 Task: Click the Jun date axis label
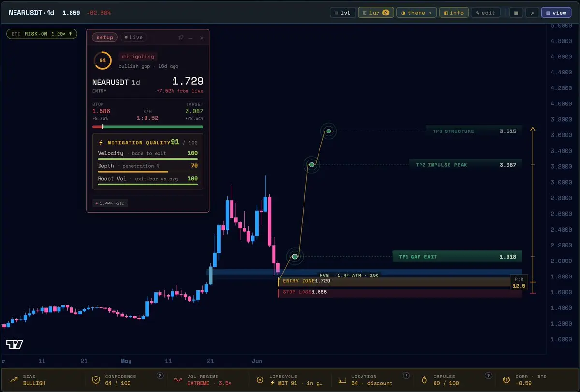coord(257,361)
